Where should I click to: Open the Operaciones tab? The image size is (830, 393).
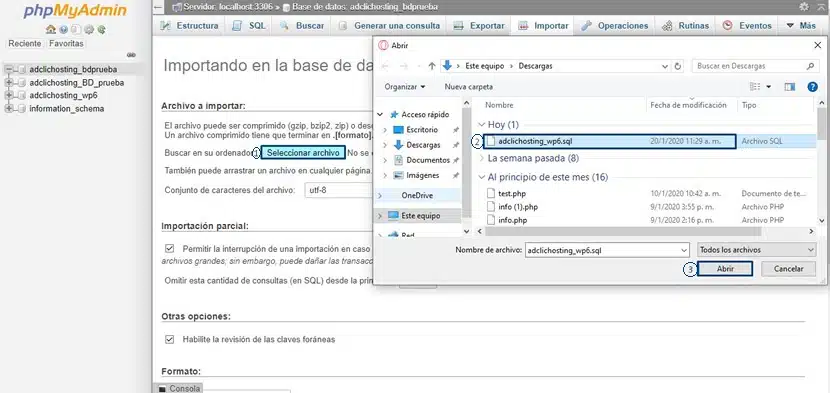tap(615, 25)
